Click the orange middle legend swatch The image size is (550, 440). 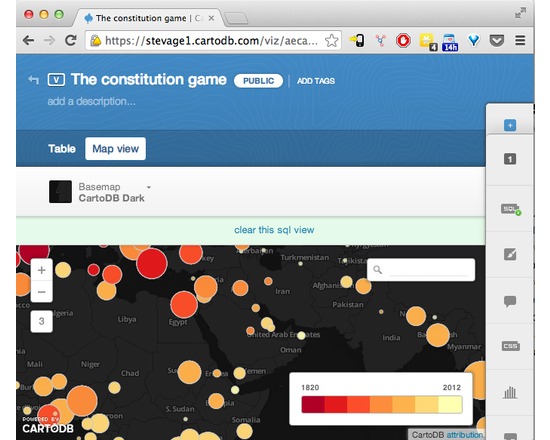[x=381, y=405]
